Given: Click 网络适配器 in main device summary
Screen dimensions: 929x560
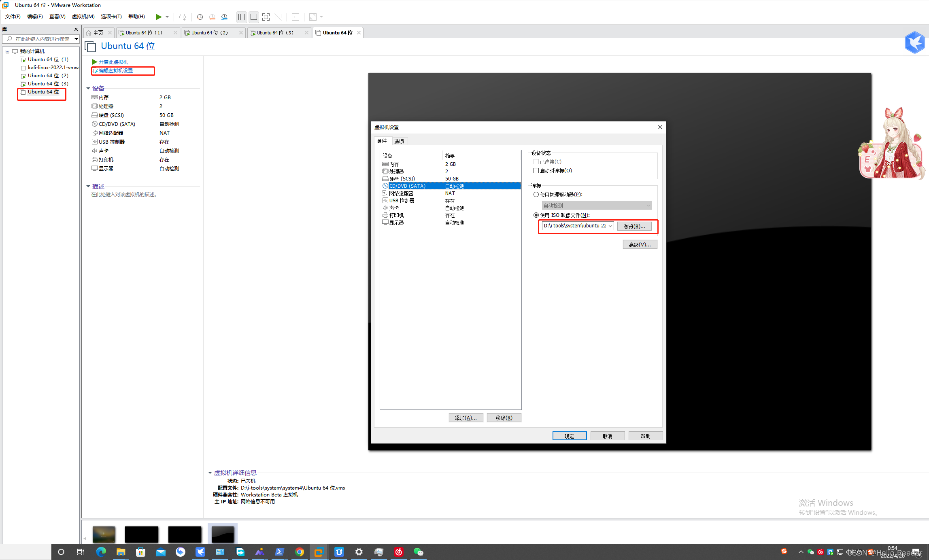Looking at the screenshot, I should click(111, 133).
